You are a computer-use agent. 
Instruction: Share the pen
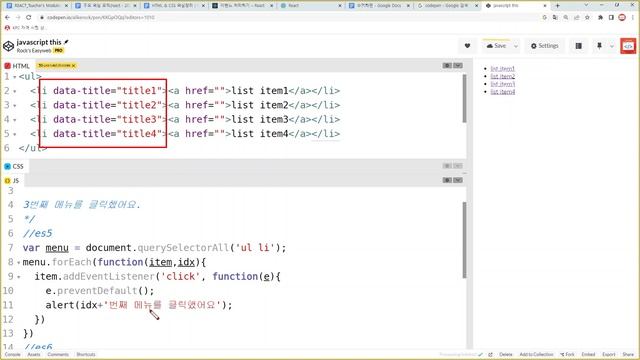click(x=628, y=355)
